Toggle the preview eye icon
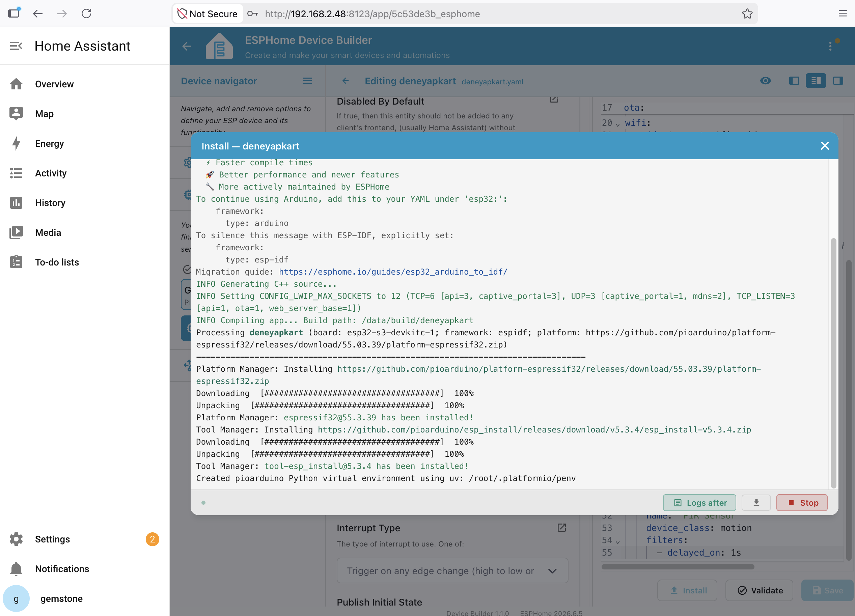This screenshot has width=855, height=616. point(765,81)
